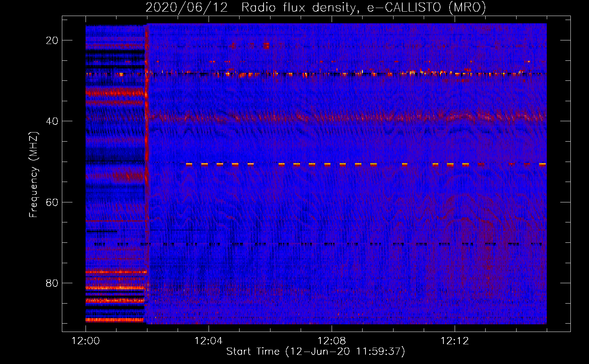Click the x-axis label "Start Time (12-Jun-20 11:59:37)"
This screenshot has height=364, width=589.
click(316, 351)
